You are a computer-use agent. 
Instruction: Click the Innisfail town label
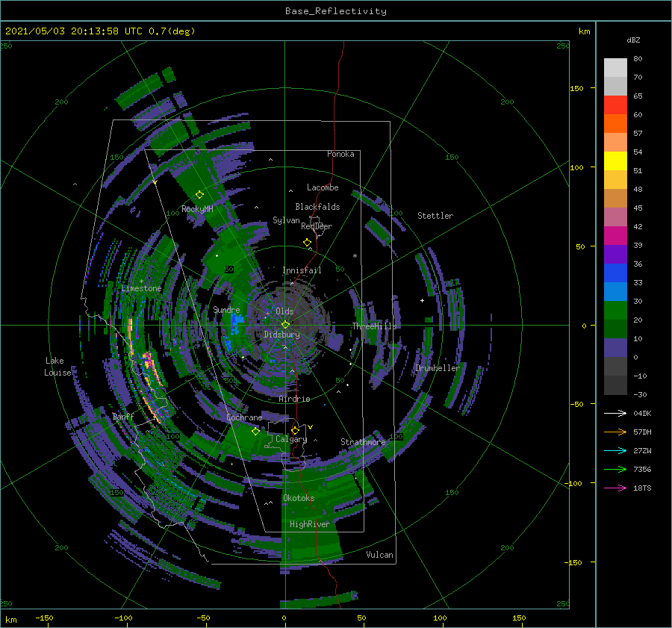[302, 270]
